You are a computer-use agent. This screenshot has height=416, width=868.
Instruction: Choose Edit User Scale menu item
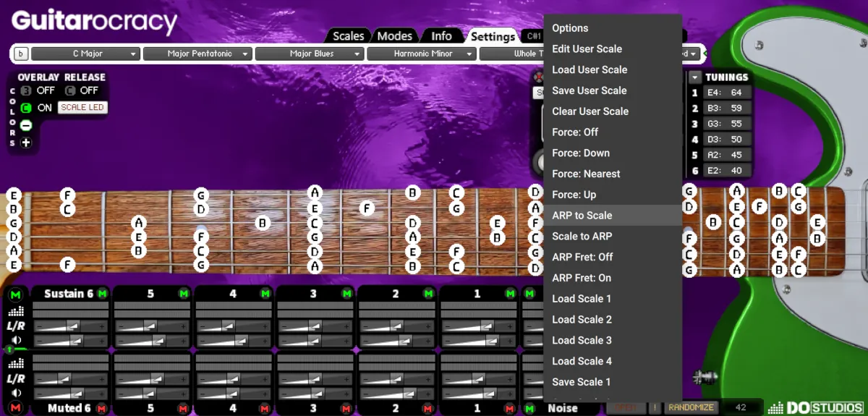coord(613,49)
